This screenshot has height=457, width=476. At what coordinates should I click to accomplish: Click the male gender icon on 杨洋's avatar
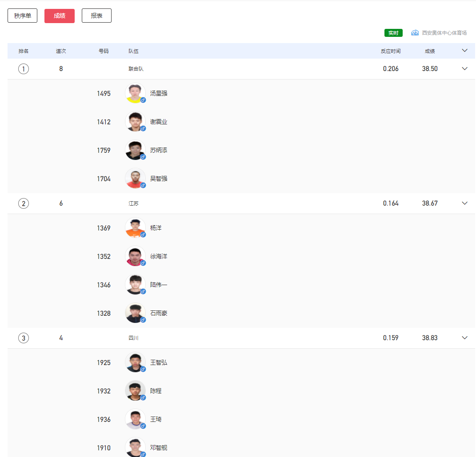[143, 235]
